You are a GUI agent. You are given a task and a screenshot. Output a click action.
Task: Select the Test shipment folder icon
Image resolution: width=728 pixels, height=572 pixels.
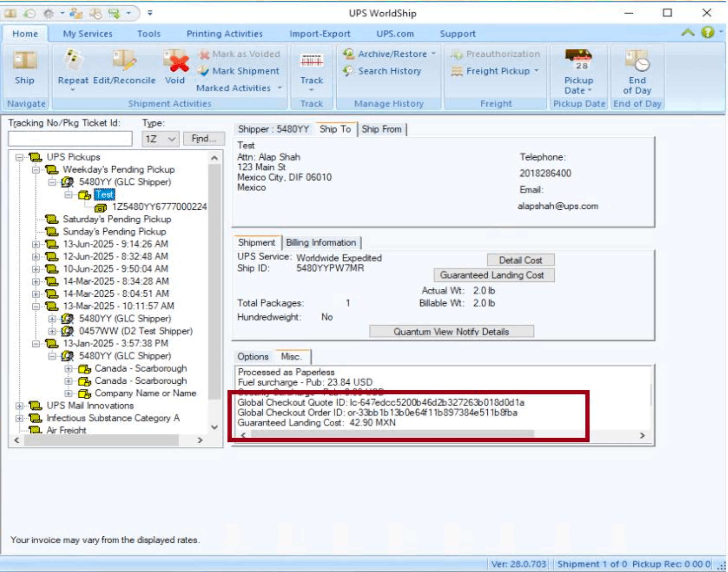[84, 195]
